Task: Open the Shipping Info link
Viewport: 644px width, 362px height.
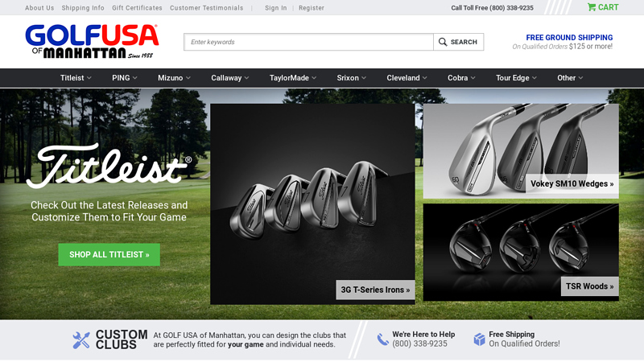Action: 83,8
